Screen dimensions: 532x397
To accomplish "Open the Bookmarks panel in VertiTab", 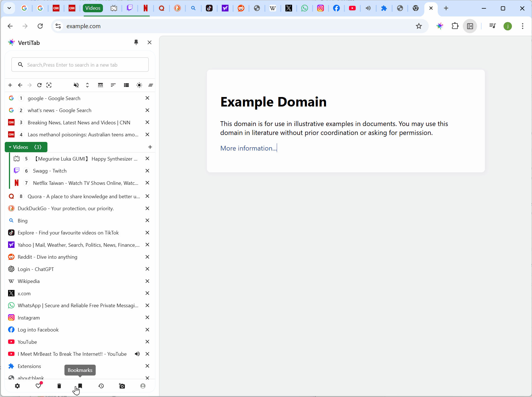I will (x=80, y=386).
